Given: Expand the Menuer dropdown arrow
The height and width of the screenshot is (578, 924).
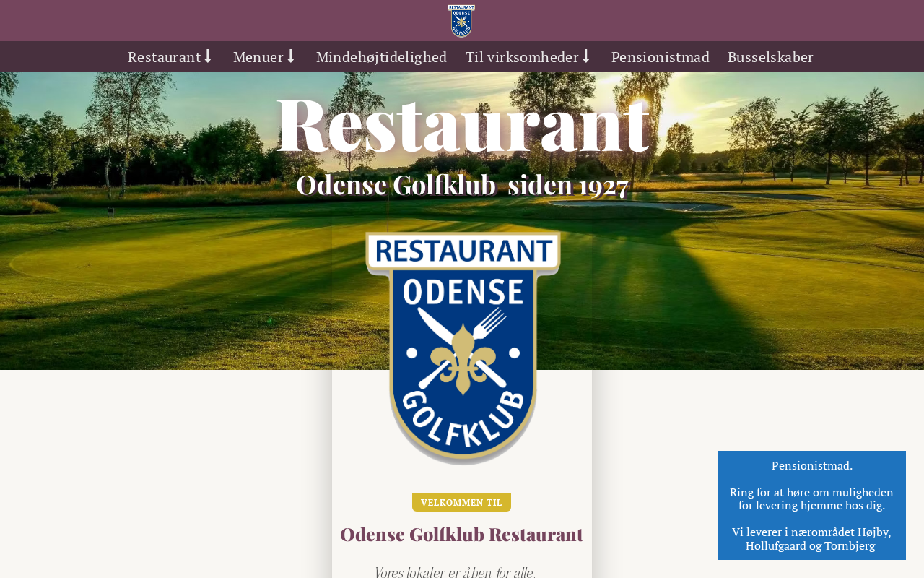Looking at the screenshot, I should [x=291, y=56].
